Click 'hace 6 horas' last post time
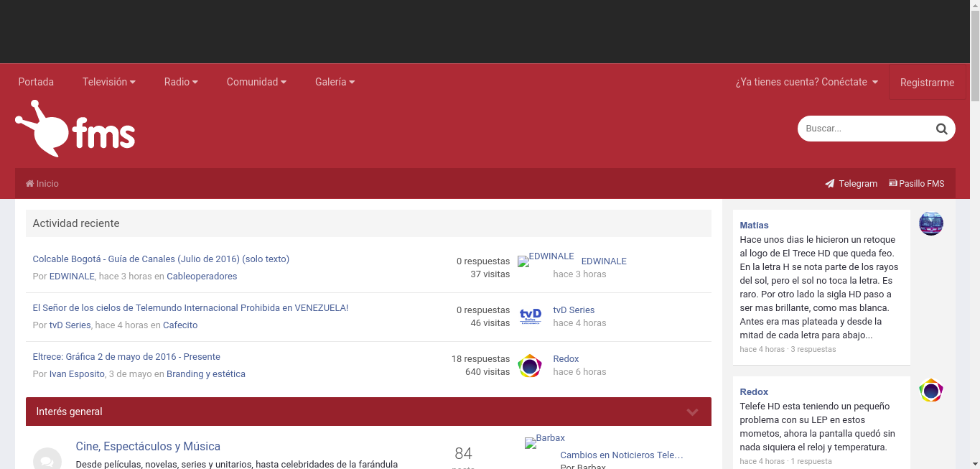This screenshot has height=469, width=980. coord(579,372)
